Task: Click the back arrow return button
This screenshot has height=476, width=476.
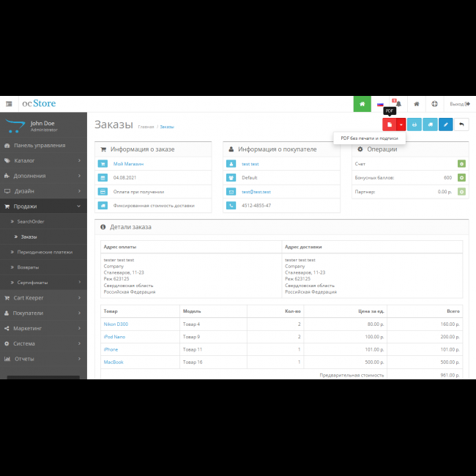Action: [x=461, y=124]
